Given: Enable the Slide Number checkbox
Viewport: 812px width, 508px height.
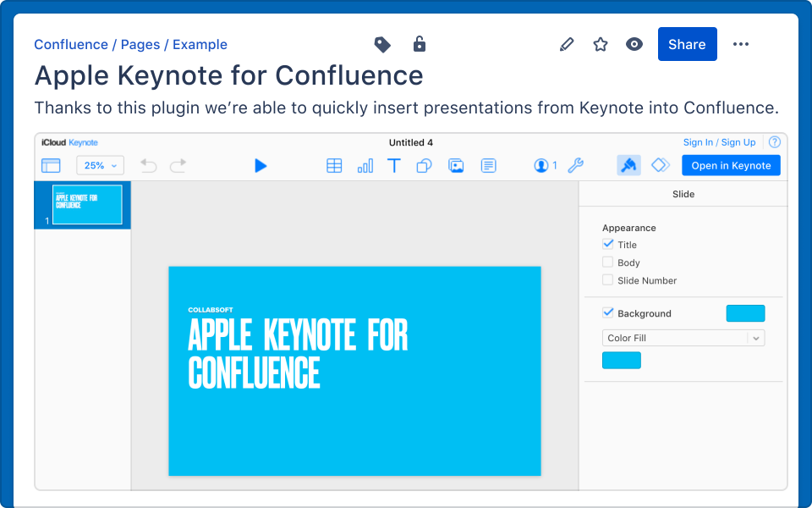Looking at the screenshot, I should 607,280.
